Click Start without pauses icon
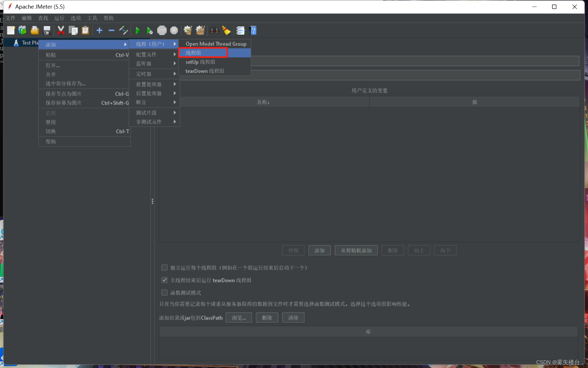 point(150,30)
